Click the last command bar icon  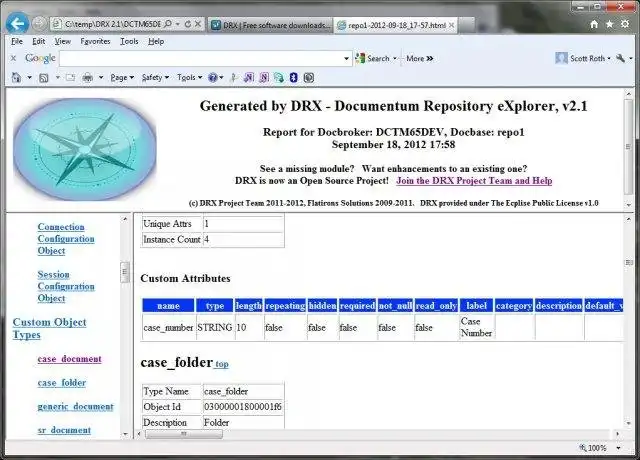(x=309, y=78)
